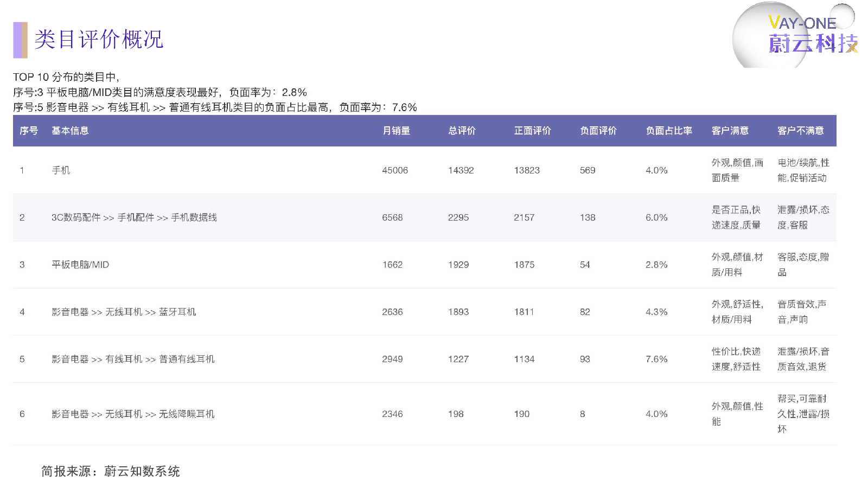Click the 客户不满意 column header

point(800,131)
